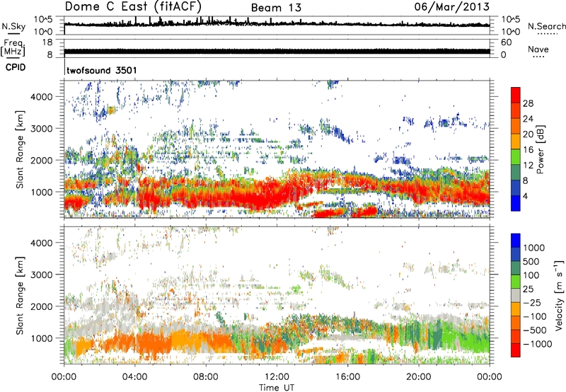Viewport: 566px width, 392px height.
Task: Click the '04:00' time tick label
Action: click(134, 377)
